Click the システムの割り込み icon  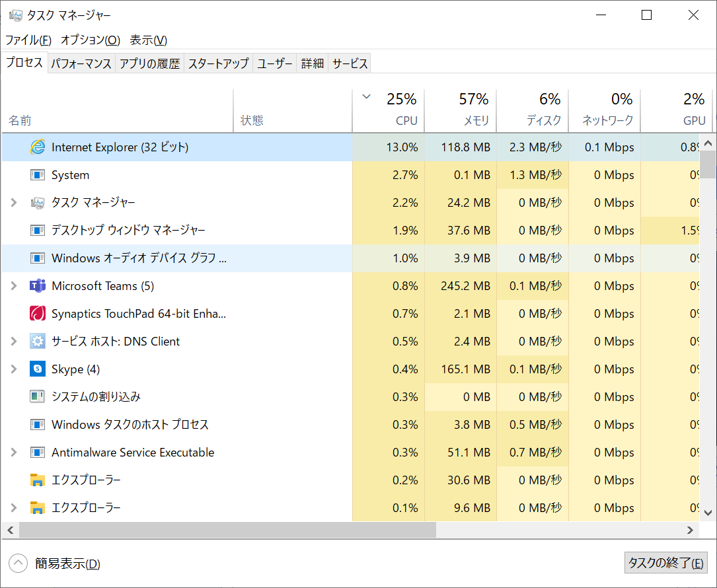pos(38,397)
